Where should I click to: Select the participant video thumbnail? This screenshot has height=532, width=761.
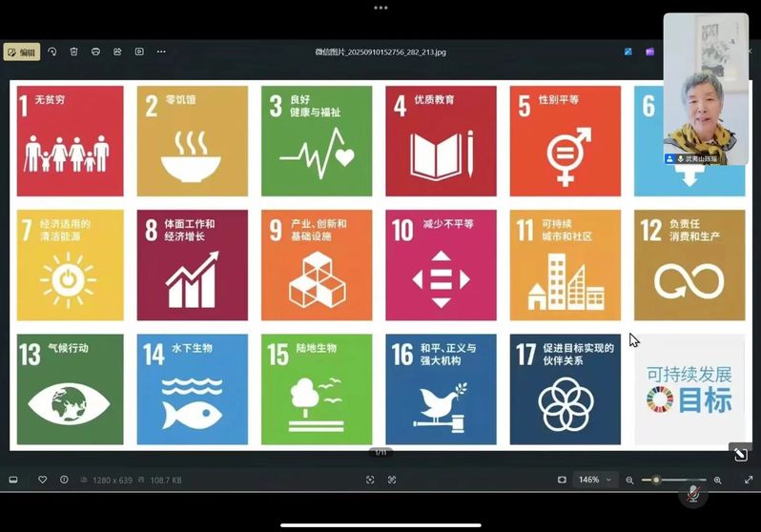pos(706,89)
